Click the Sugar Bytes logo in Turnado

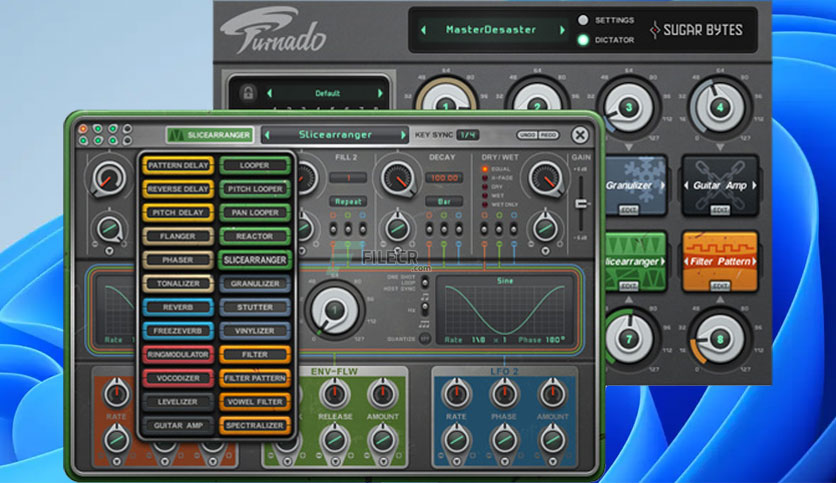(696, 30)
